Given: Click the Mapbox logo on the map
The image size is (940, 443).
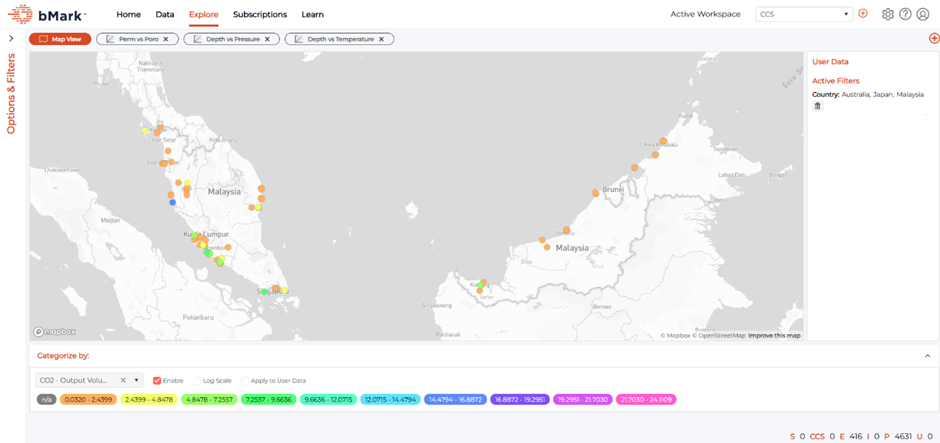Looking at the screenshot, I should point(55,332).
